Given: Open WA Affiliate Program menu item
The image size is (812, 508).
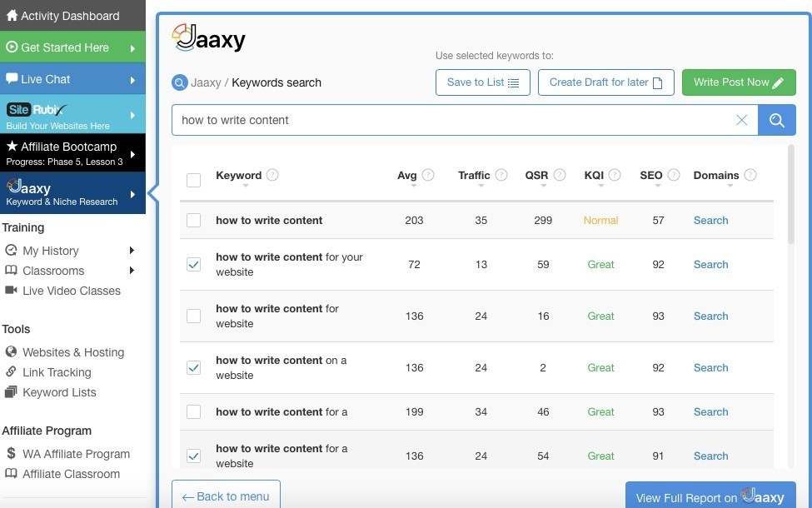Looking at the screenshot, I should pos(76,454).
